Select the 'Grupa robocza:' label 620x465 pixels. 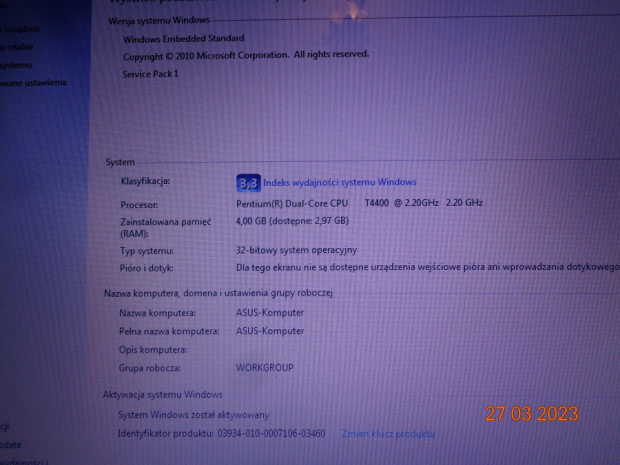point(149,368)
